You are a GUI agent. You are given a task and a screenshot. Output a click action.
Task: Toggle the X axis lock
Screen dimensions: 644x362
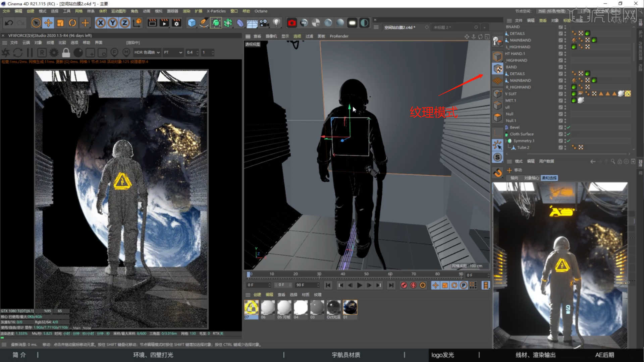pyautogui.click(x=100, y=23)
